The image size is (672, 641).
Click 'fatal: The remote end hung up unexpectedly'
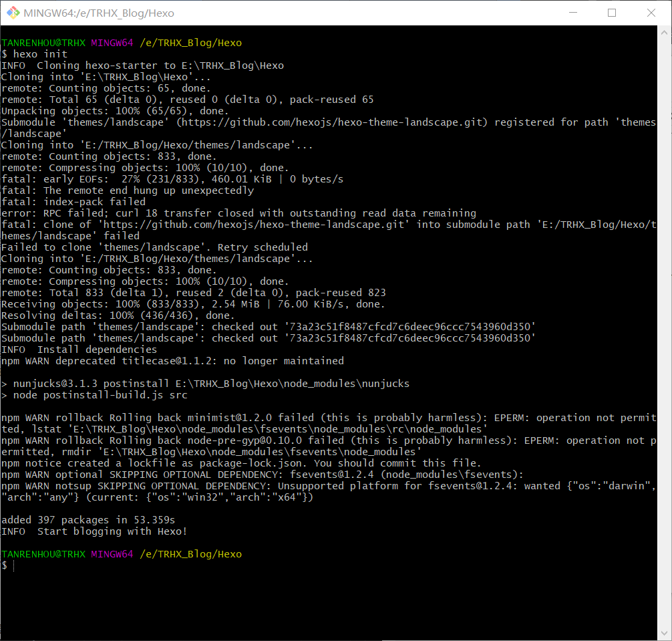[128, 190]
